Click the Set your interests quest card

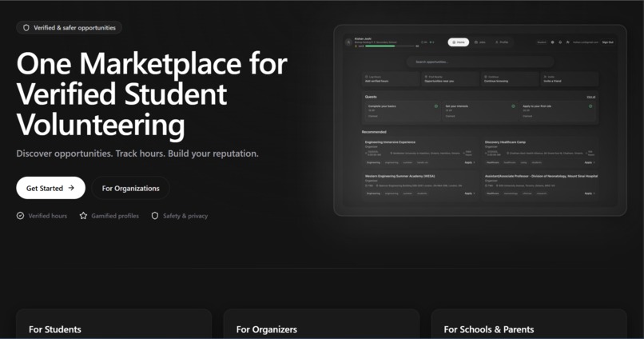pos(479,111)
